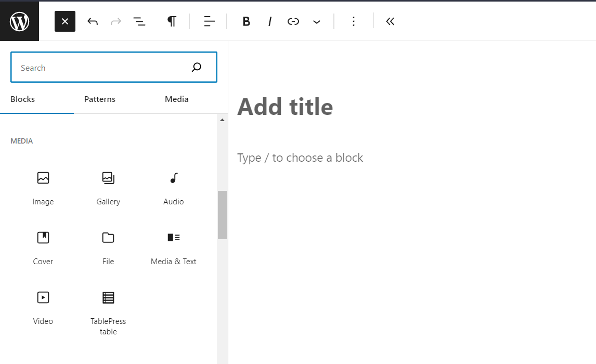The height and width of the screenshot is (364, 596).
Task: Expand the more rich text controls chevron
Action: [317, 22]
